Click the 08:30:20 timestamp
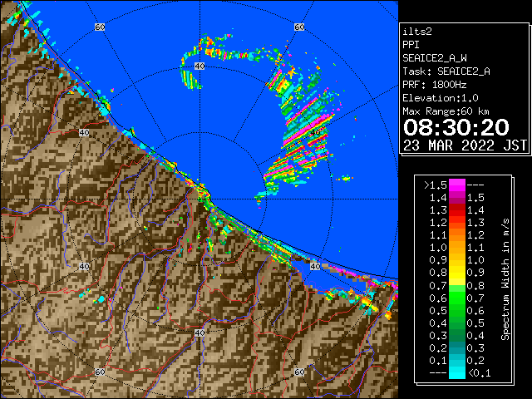This screenshot has width=532, height=399. click(456, 127)
